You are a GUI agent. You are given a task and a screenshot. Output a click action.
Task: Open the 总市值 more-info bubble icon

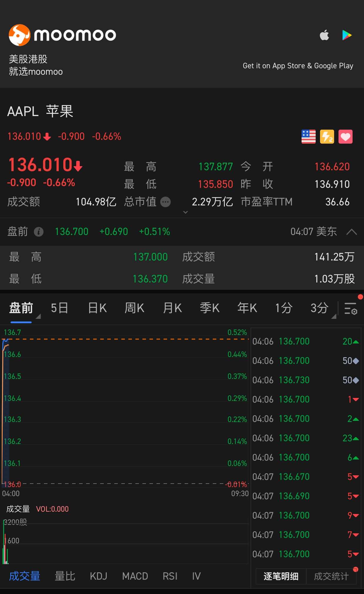166,202
